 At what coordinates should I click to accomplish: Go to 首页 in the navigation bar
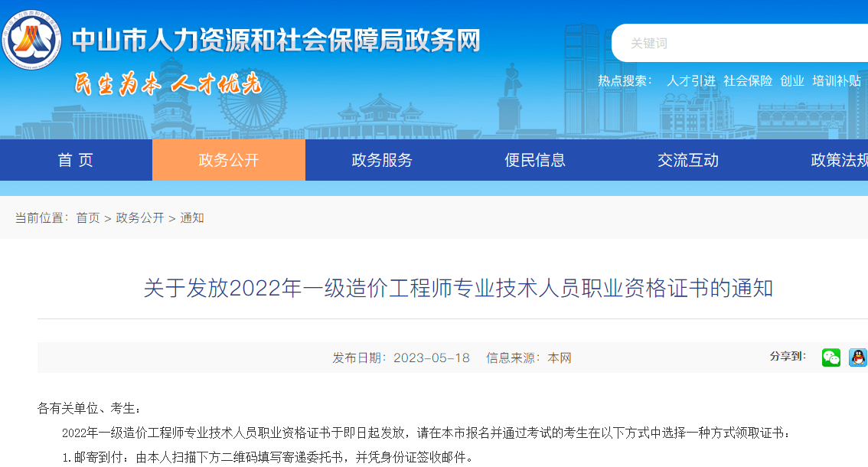pyautogui.click(x=76, y=160)
